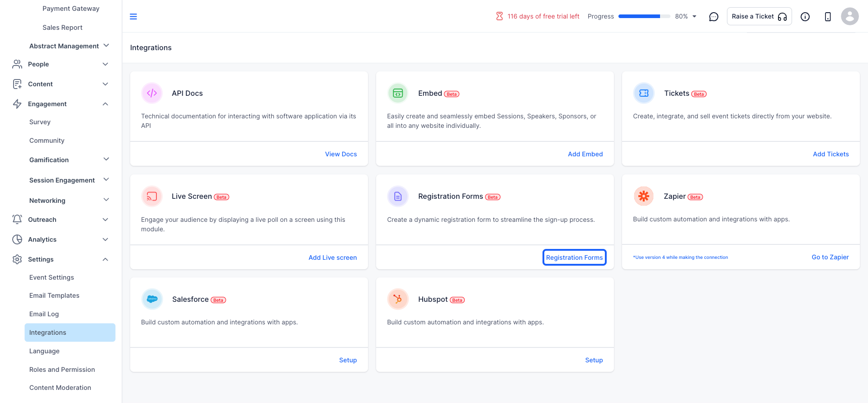Click the Hubspot logo icon

click(x=398, y=299)
